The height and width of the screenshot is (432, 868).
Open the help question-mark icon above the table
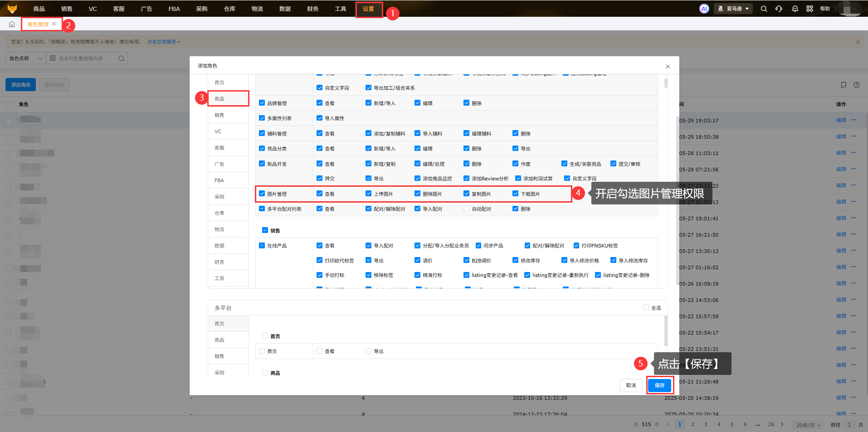tap(857, 85)
